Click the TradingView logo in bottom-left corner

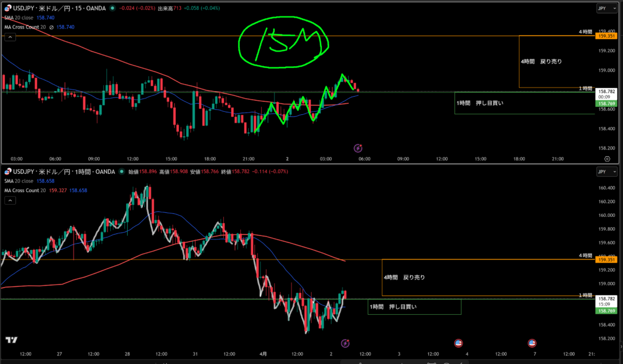click(x=10, y=340)
